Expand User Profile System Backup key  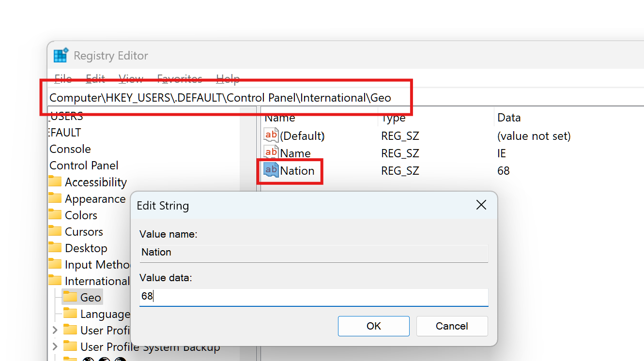click(x=55, y=347)
